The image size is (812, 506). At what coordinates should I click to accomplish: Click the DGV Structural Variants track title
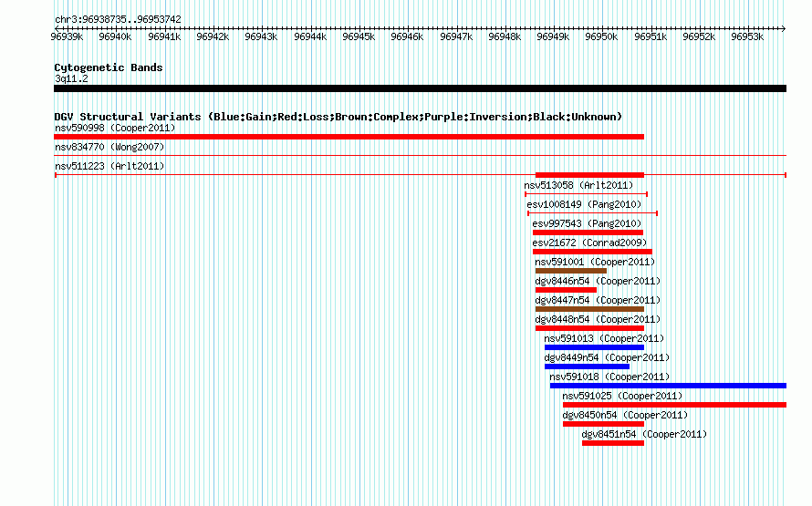tap(338, 117)
